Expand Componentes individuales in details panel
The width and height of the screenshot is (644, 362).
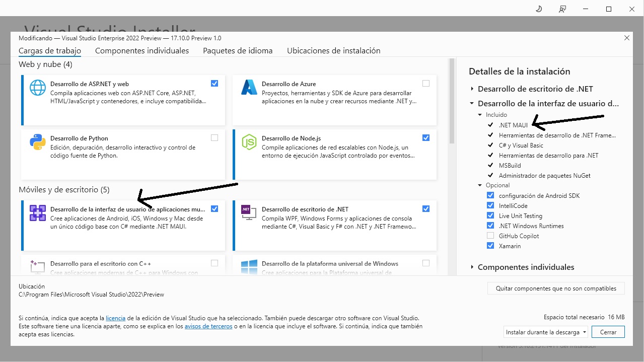[x=472, y=267]
